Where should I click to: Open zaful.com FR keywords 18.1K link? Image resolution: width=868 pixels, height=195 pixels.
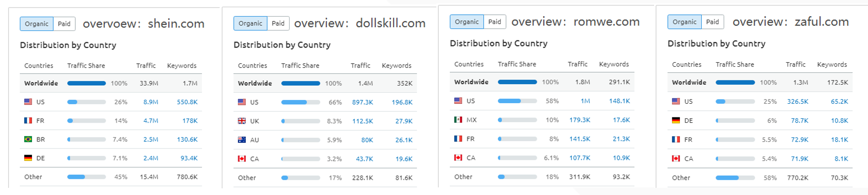pos(839,139)
